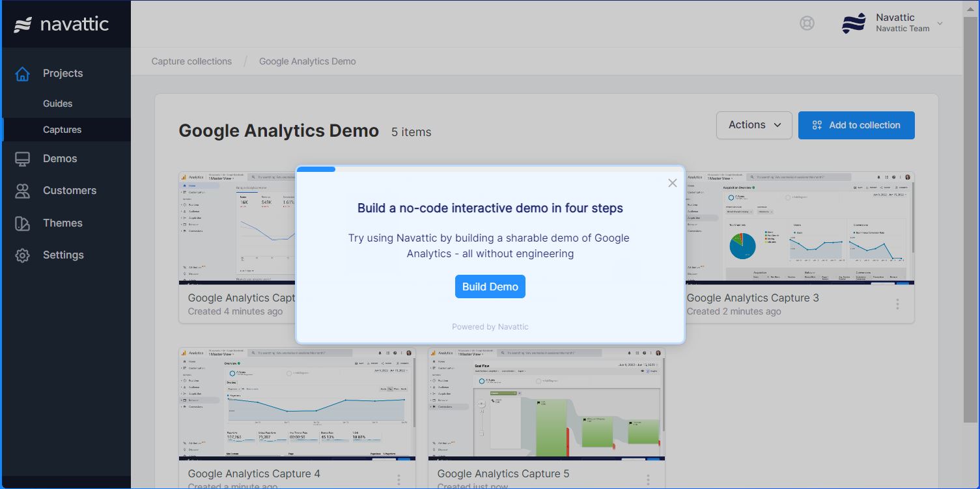
Task: Open the Actions dropdown
Action: tap(753, 125)
